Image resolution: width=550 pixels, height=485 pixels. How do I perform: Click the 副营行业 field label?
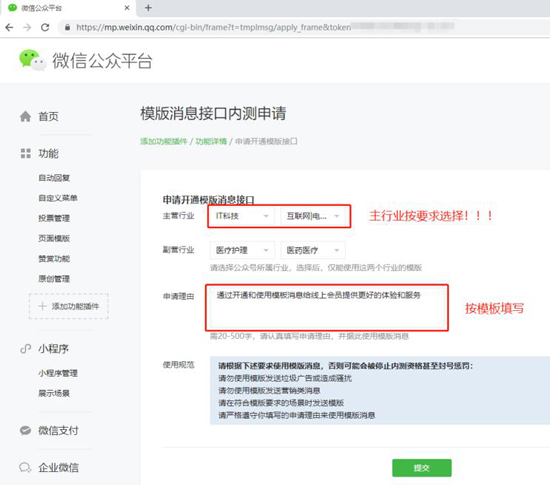point(178,250)
